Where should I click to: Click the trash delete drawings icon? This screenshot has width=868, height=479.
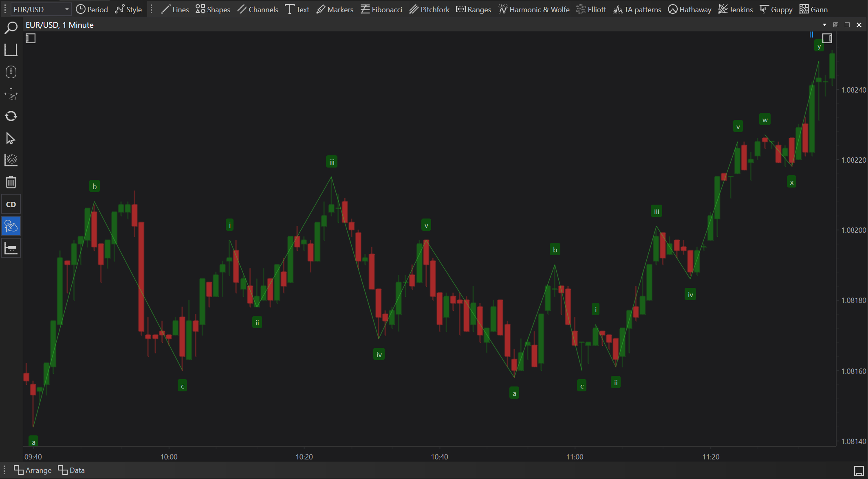pos(11,182)
